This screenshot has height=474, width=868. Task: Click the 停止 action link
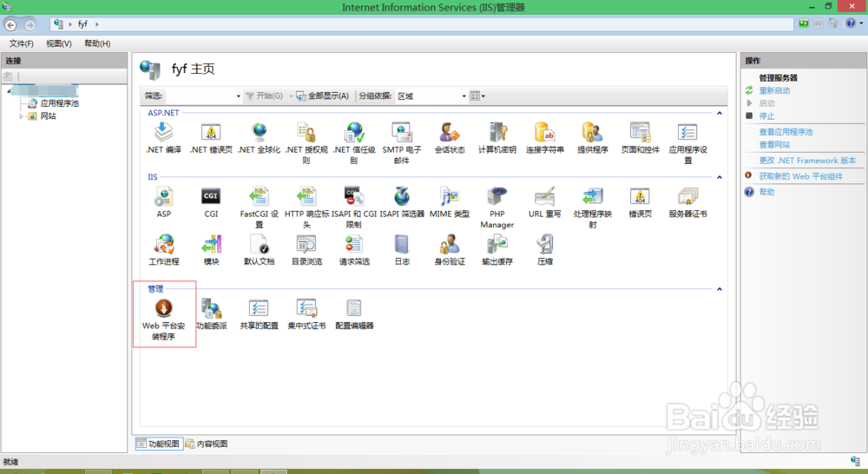(x=766, y=116)
